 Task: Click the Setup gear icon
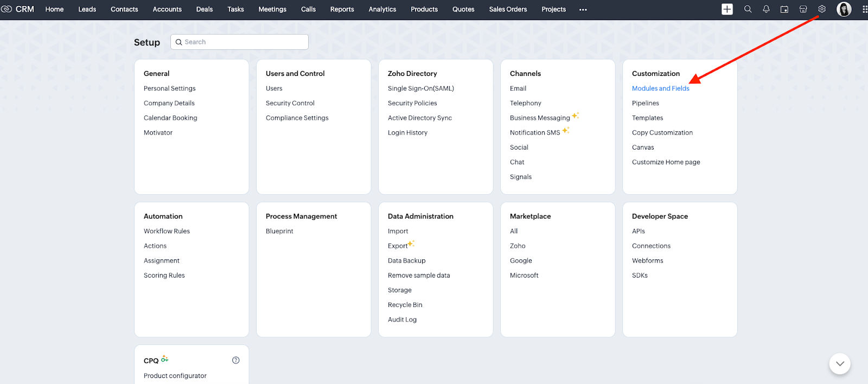coord(822,9)
